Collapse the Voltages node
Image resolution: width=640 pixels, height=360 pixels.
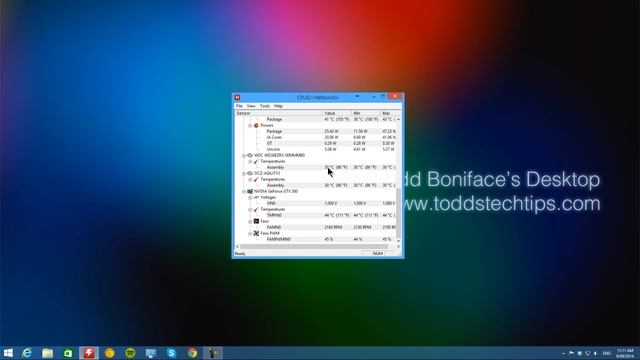pyautogui.click(x=250, y=198)
